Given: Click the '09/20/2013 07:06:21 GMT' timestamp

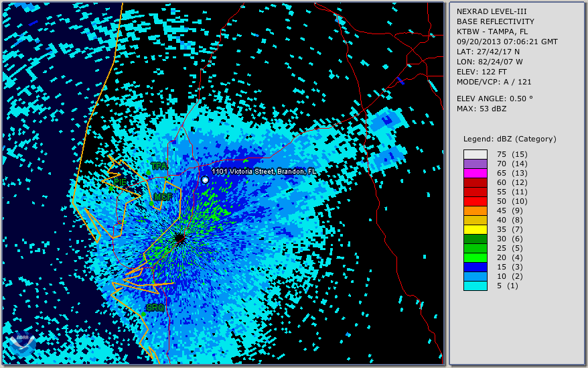Looking at the screenshot, I should point(507,42).
